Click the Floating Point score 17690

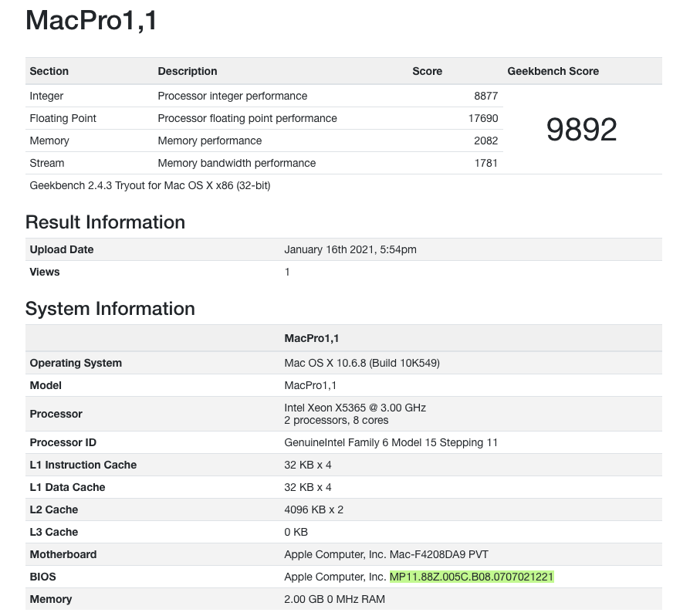coord(482,119)
